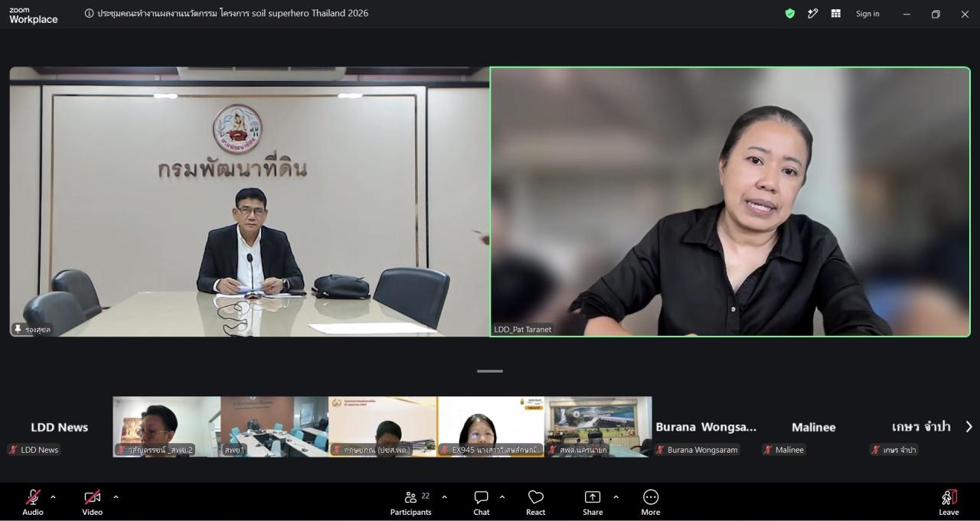This screenshot has height=521, width=980.
Task: Start the camera with the Video button
Action: click(93, 503)
